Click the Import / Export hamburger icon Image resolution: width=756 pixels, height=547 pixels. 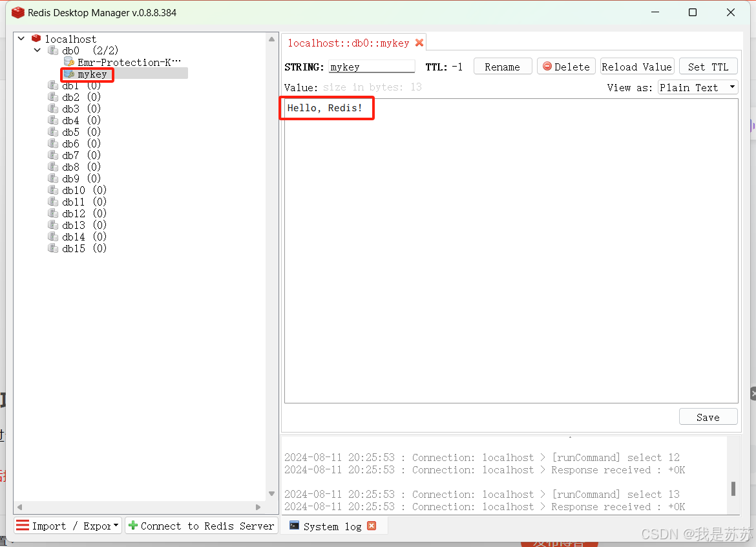coord(23,525)
